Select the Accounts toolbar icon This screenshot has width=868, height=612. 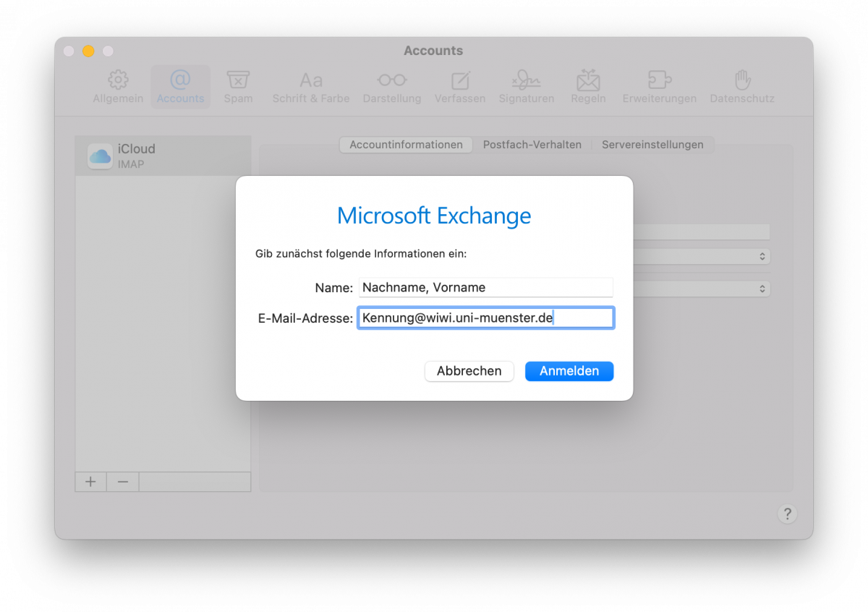[x=181, y=87]
